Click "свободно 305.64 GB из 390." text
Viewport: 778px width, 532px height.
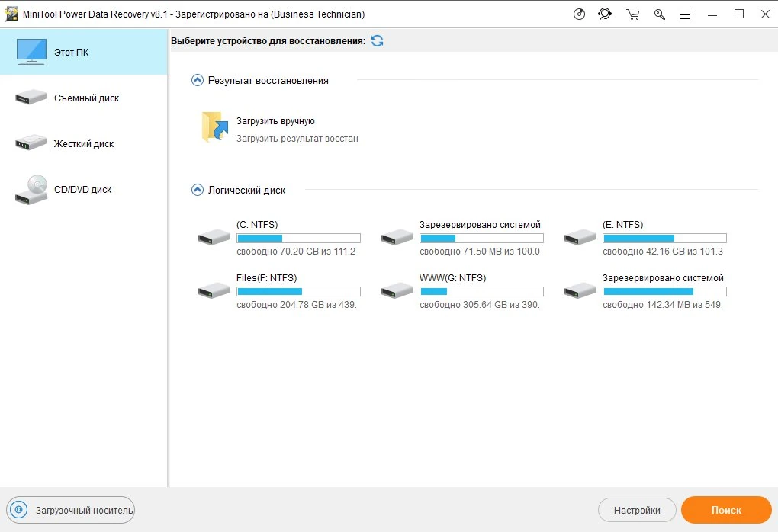point(479,305)
